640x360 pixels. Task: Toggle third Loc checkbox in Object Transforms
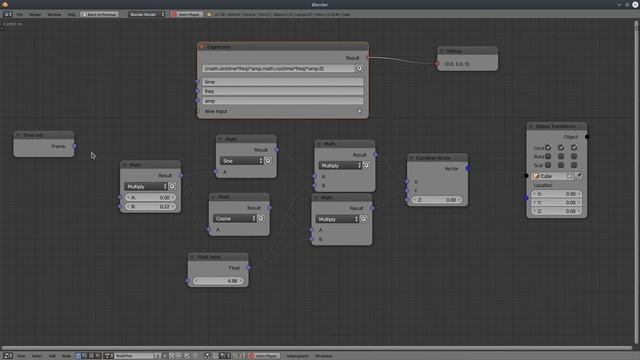click(574, 147)
